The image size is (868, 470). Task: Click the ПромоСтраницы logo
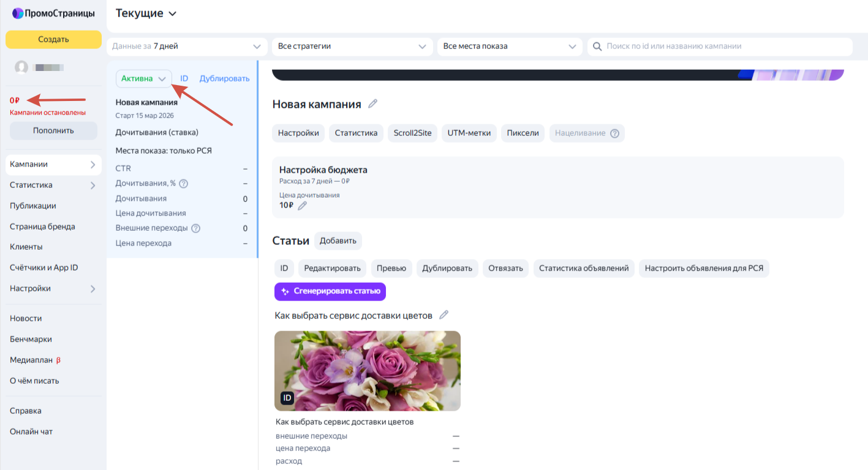[53, 13]
